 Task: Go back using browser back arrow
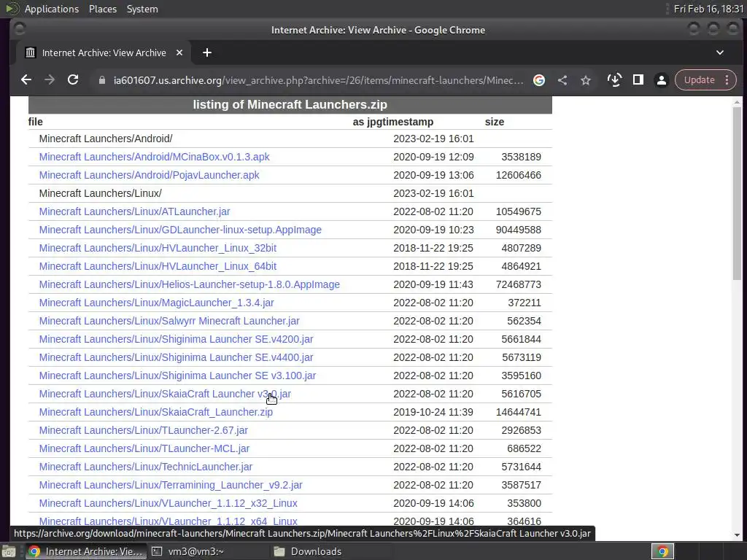click(x=26, y=80)
